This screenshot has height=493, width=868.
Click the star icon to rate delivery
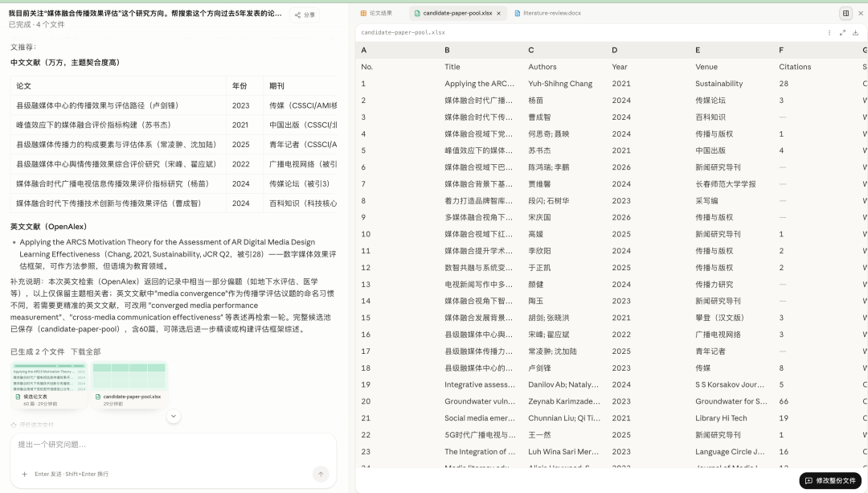point(14,425)
